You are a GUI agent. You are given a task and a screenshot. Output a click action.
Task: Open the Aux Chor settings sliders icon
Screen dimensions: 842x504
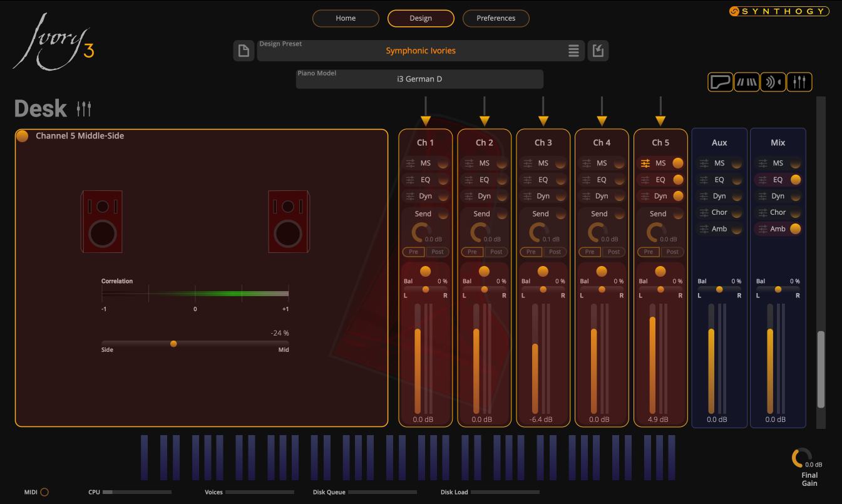(x=704, y=212)
